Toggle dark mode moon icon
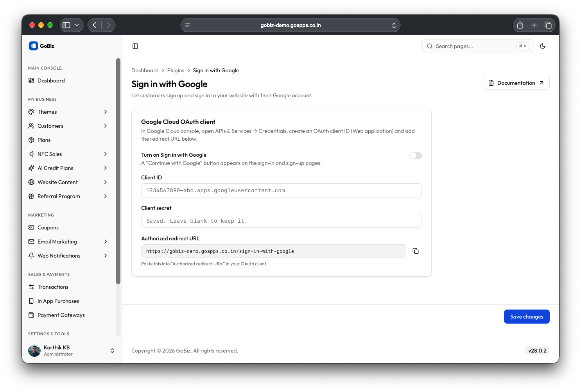Image resolution: width=581 pixels, height=392 pixels. [543, 46]
